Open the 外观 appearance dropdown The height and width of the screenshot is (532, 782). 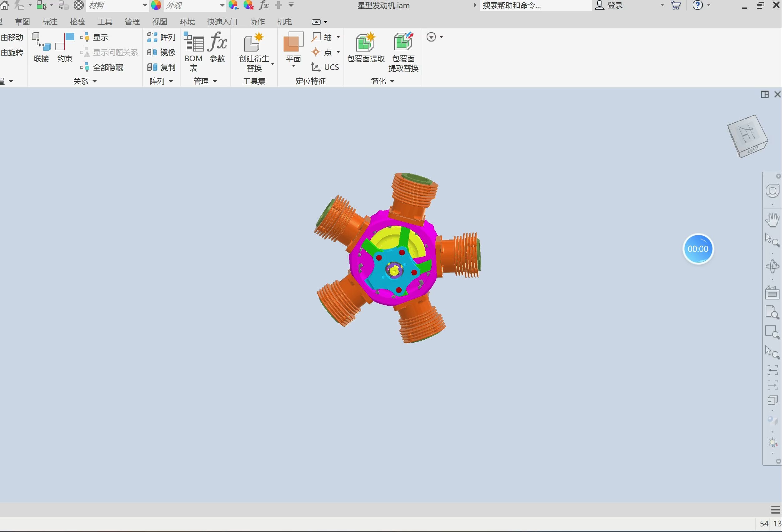click(222, 5)
